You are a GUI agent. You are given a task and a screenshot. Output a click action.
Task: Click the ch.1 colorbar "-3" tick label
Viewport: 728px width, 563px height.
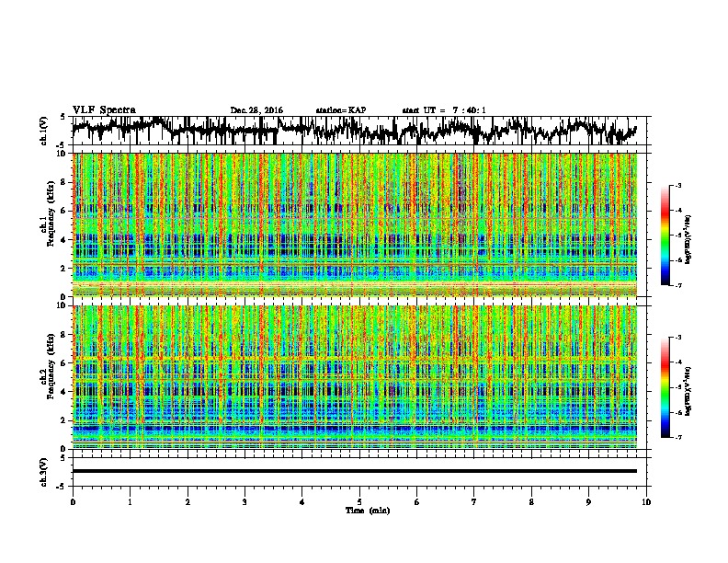678,185
